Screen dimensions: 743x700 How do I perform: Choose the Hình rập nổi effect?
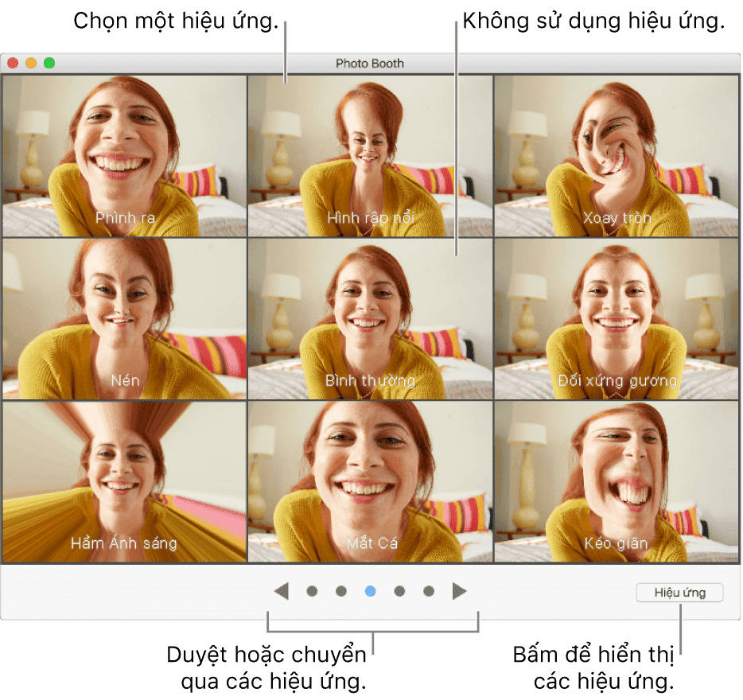pyautogui.click(x=370, y=156)
